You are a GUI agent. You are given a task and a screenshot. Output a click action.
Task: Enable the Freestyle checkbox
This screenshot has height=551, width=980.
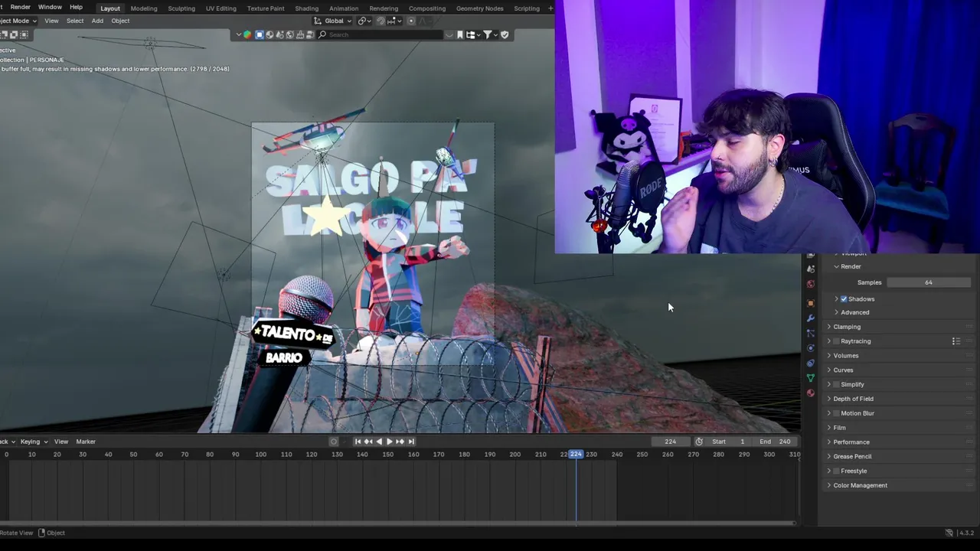coord(837,471)
